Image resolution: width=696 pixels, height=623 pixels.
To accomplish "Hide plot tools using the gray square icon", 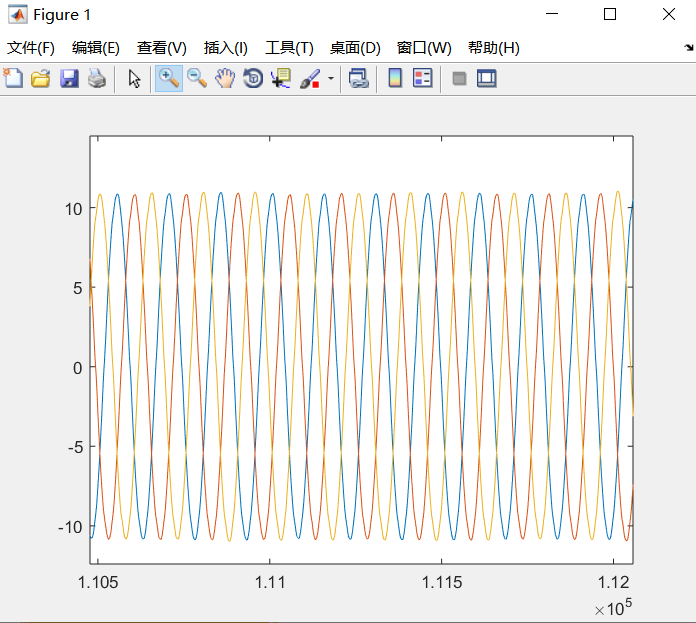I will click(x=459, y=79).
